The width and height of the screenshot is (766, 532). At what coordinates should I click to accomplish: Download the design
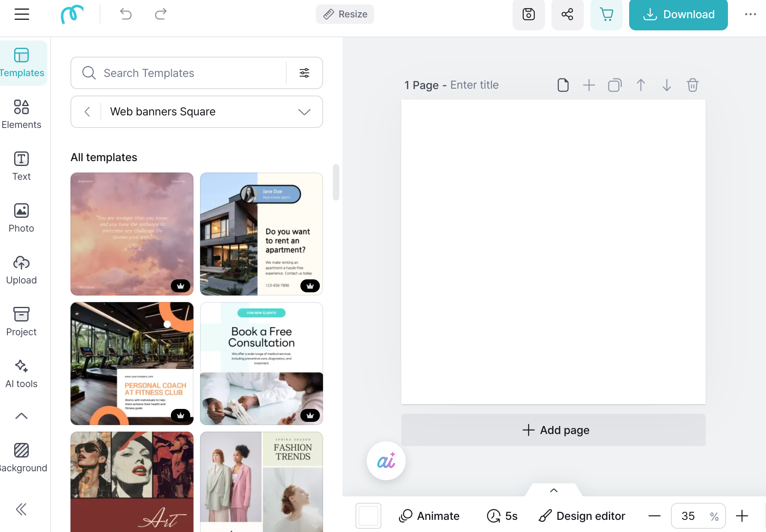click(x=679, y=14)
